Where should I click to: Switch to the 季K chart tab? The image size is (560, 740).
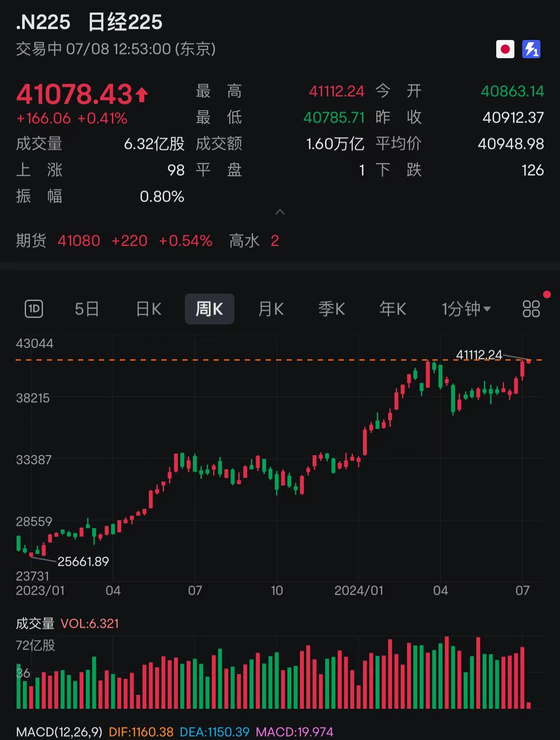(332, 309)
